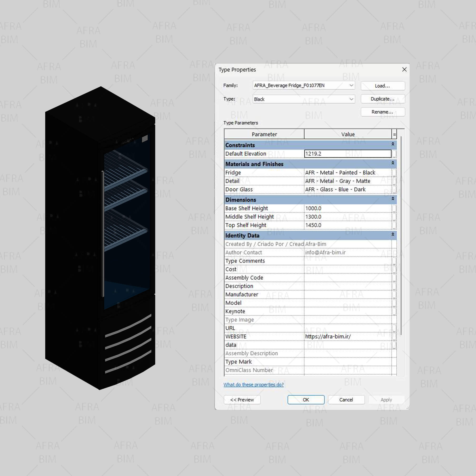Image resolution: width=476 pixels, height=476 pixels.
Task: Collapse the Dimensions section chevron
Action: click(393, 199)
